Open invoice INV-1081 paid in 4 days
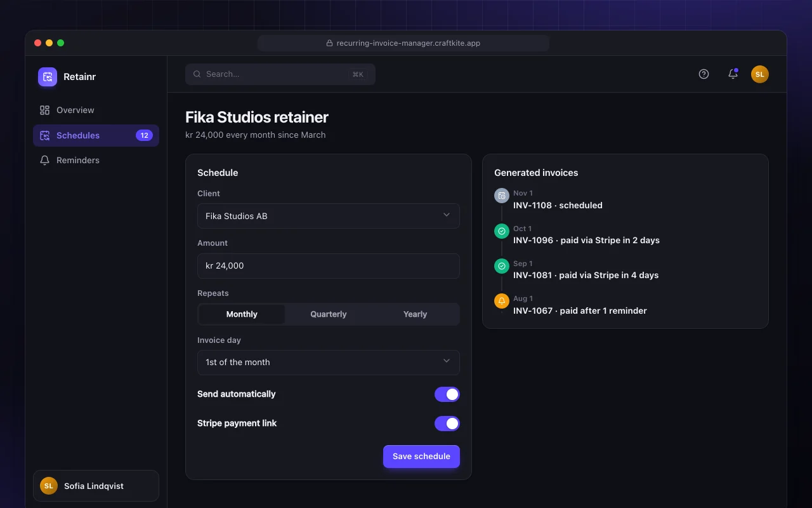 point(586,275)
